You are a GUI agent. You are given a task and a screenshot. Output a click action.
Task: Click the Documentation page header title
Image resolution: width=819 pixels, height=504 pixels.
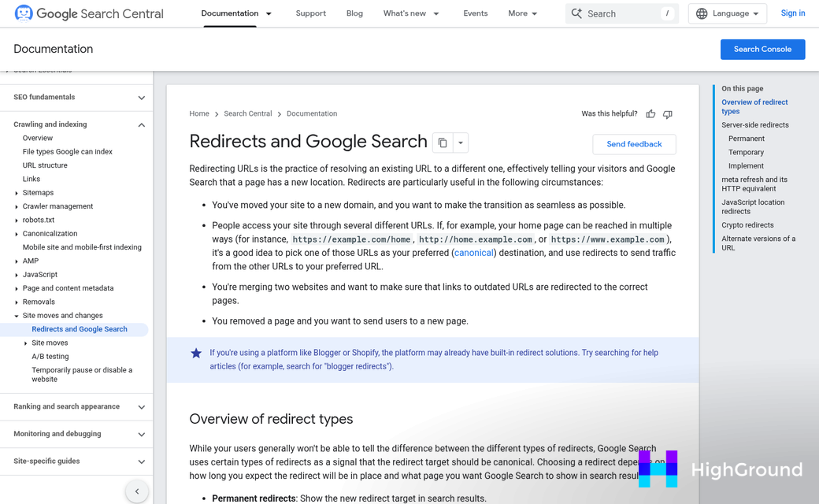pyautogui.click(x=54, y=49)
